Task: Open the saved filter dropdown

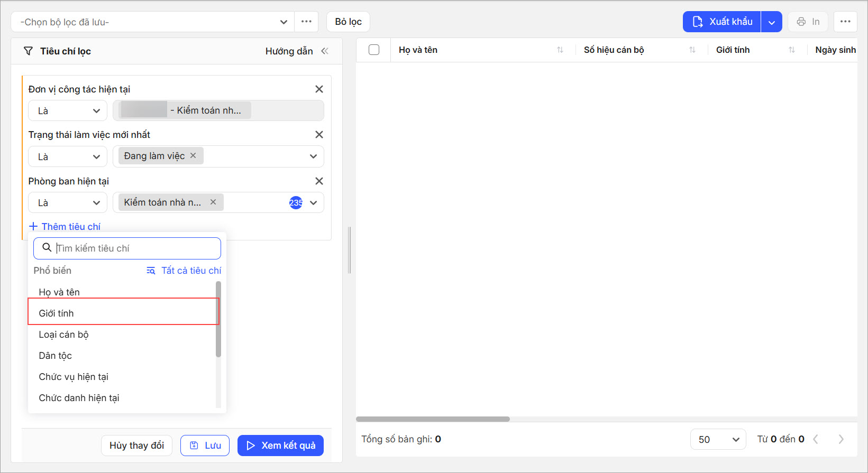Action: pyautogui.click(x=153, y=22)
